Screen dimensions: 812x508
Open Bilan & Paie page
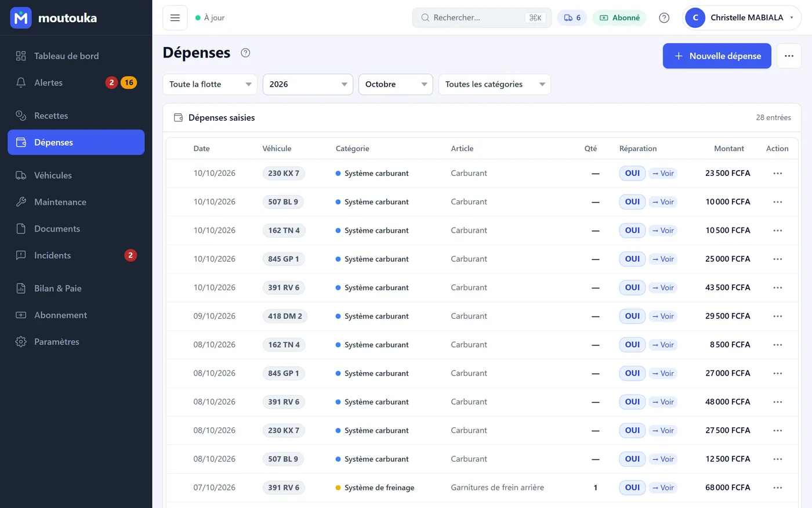click(x=76, y=289)
